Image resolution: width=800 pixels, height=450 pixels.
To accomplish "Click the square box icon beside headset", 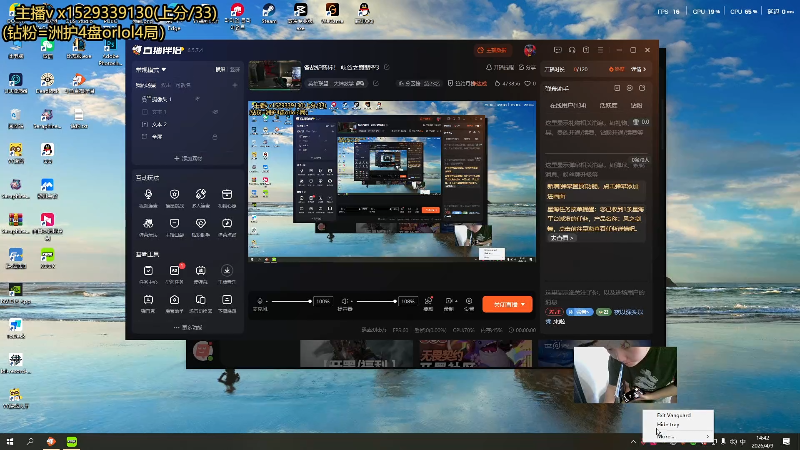I will coord(586,50).
